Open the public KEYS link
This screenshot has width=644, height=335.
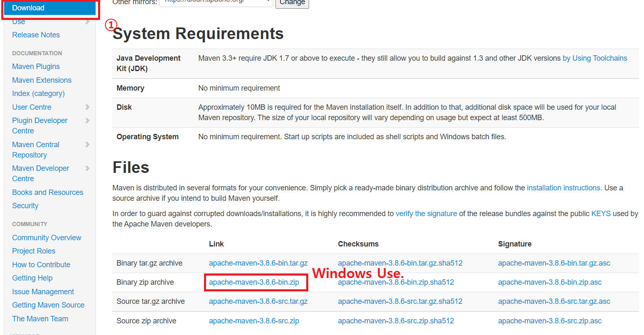(x=601, y=214)
